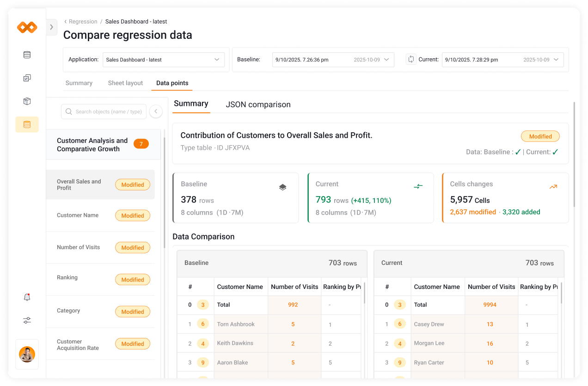Open the Baseline date dropdown
The width and height of the screenshot is (588, 386).
click(x=333, y=60)
